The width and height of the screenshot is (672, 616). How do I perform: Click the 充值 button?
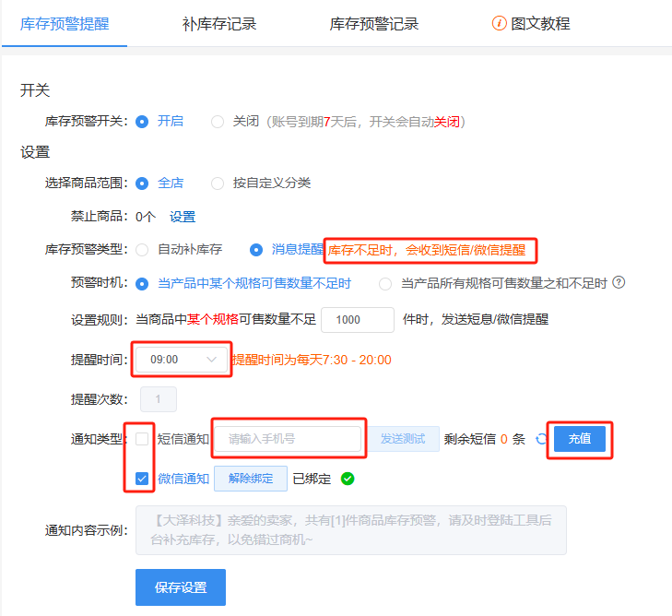(580, 439)
